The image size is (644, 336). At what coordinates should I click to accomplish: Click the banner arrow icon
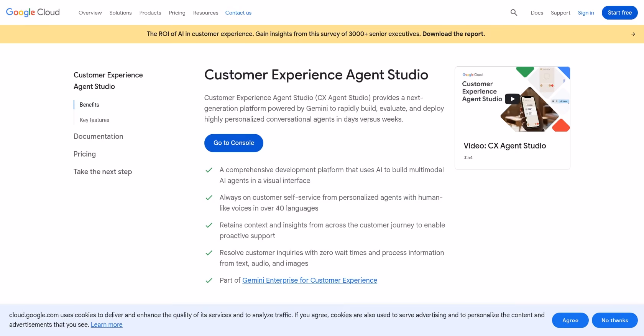tap(633, 34)
